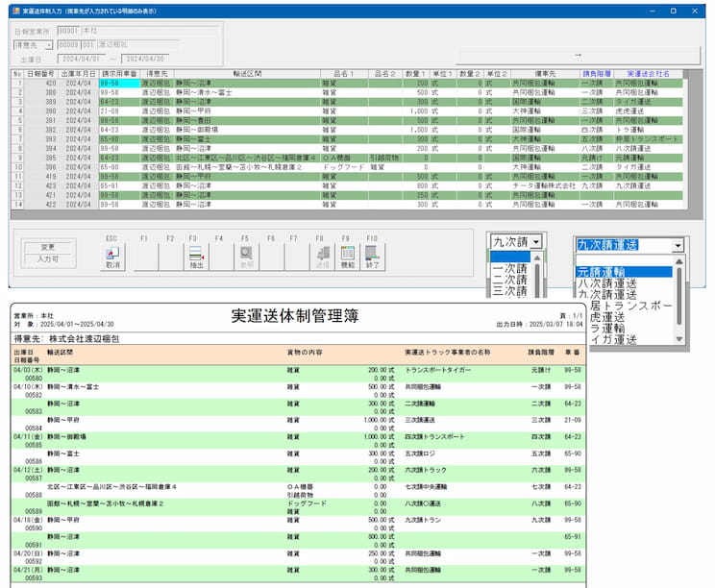
Task: Click the 引越荷物 item cell
Action: tap(384, 158)
